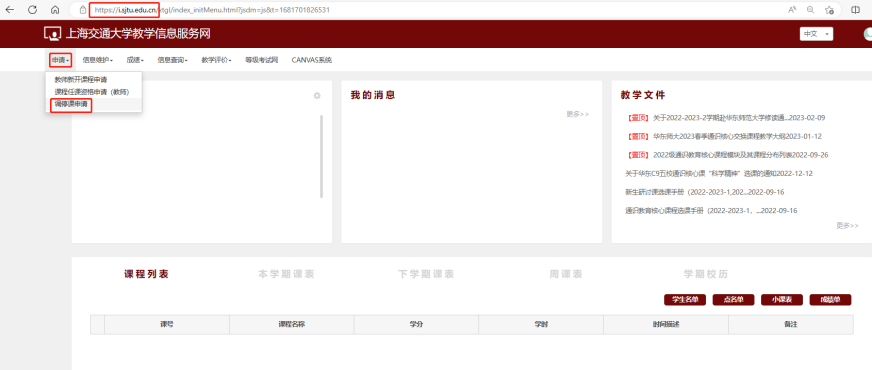Click the site logo beside 上海交通大学教学信息服务网
The height and width of the screenshot is (370, 872).
coord(52,34)
